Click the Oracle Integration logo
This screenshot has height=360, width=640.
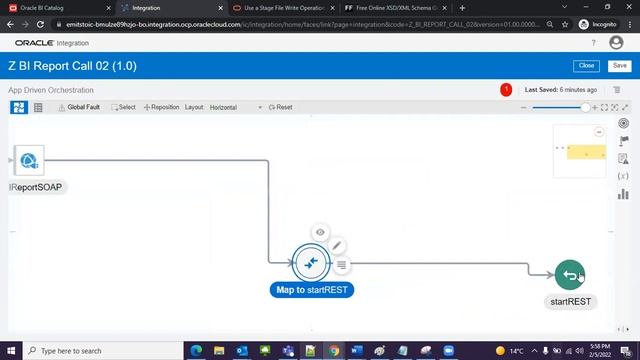click(x=52, y=43)
